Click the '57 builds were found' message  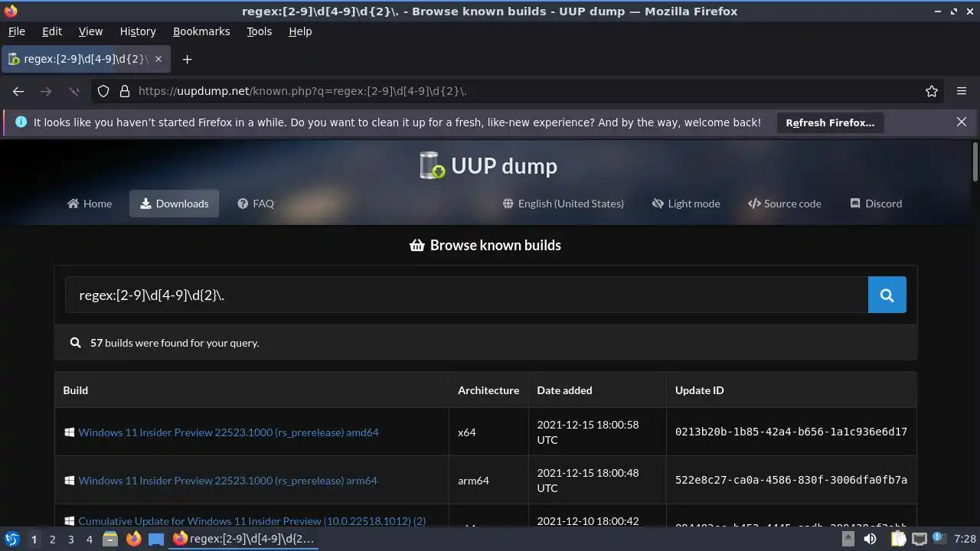click(175, 343)
